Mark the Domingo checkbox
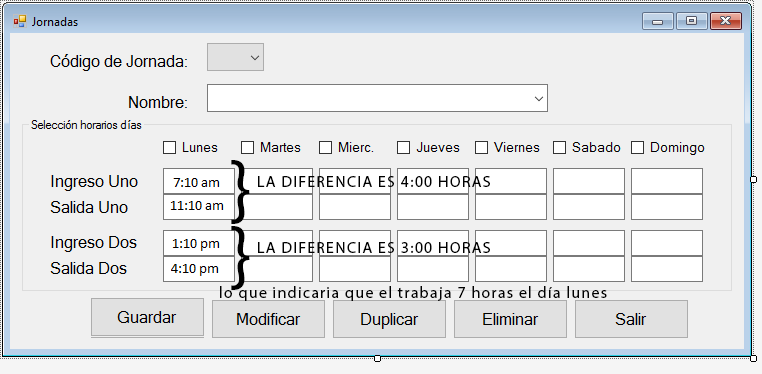Image resolution: width=762 pixels, height=374 pixels. [637, 148]
